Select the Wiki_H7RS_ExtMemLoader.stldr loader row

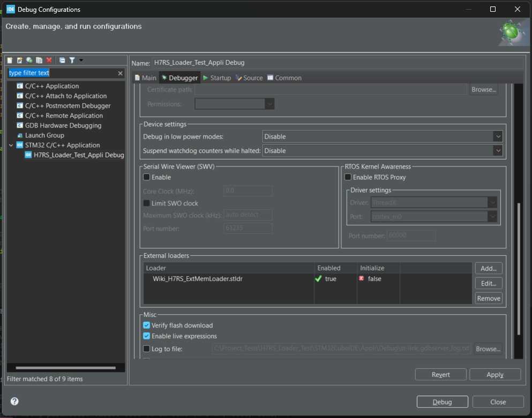pos(308,279)
